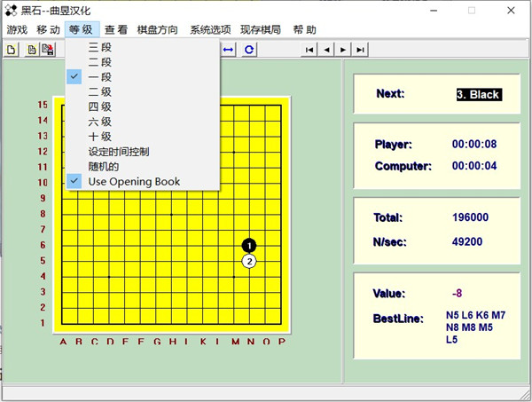Click the horizontal flip arrows icon
This screenshot has width=532, height=402.
click(229, 50)
